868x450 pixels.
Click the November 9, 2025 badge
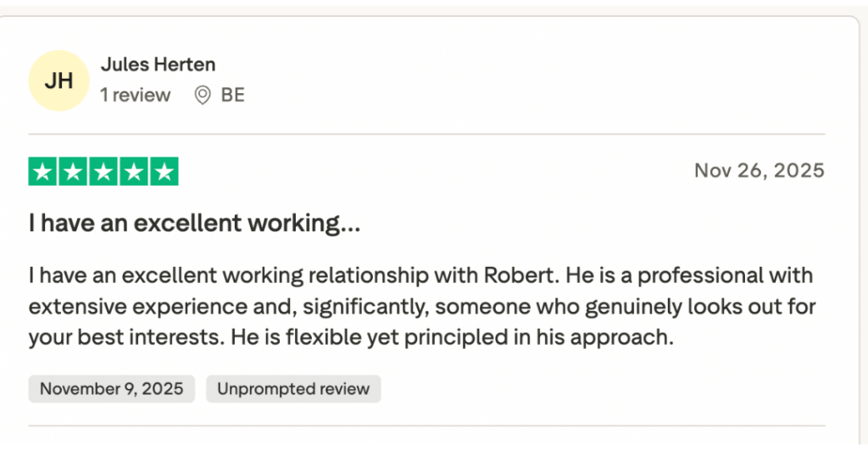point(111,389)
